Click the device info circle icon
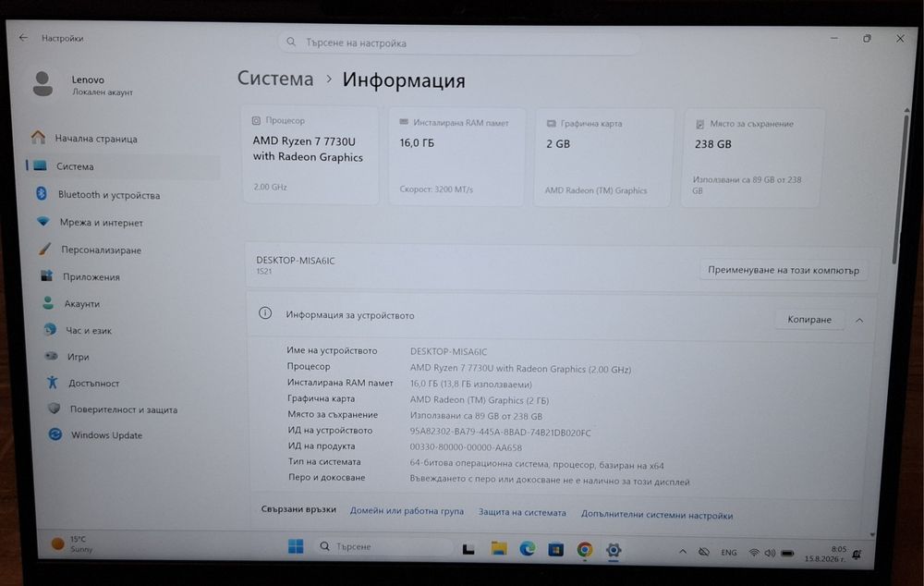924x586 pixels. click(x=265, y=313)
